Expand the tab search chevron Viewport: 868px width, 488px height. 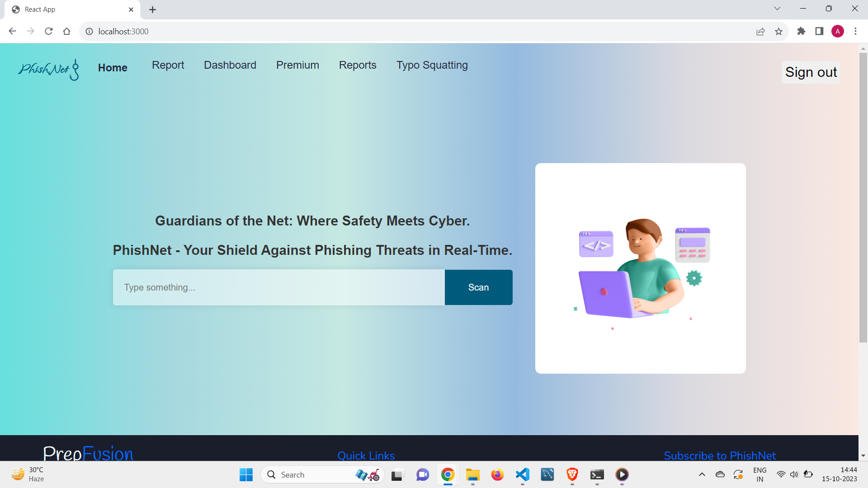click(777, 9)
